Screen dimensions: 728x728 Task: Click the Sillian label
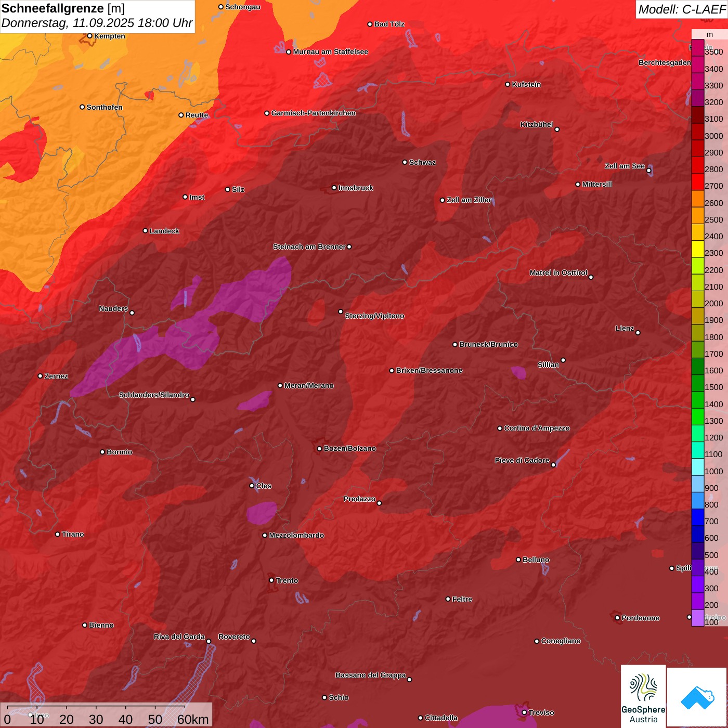pos(548,365)
